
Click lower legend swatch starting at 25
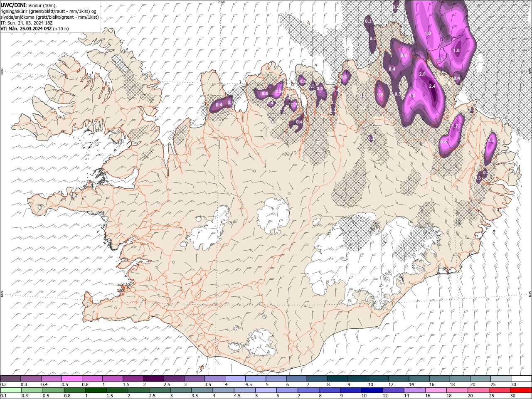499,390
